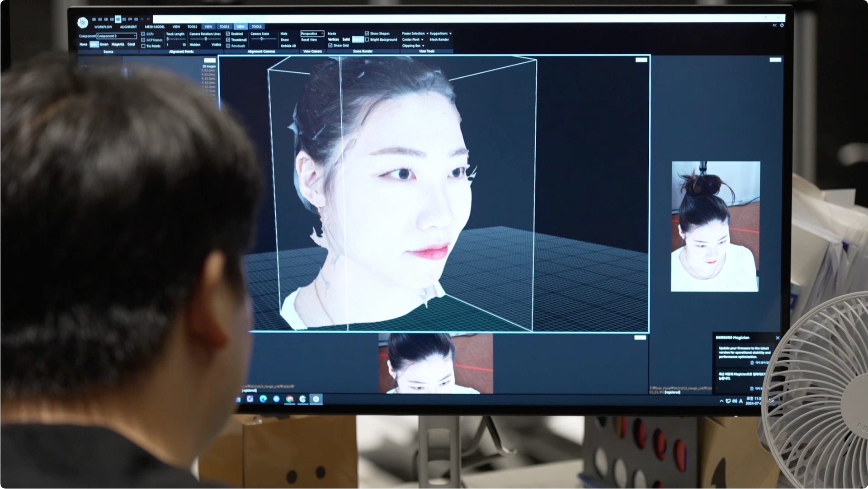This screenshot has height=489, width=868.
Task: Click the Unhide All button
Action: coord(288,46)
